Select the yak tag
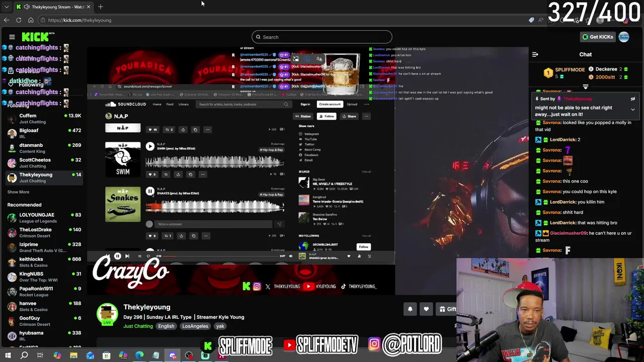Viewport: 644px width, 362px height. click(220, 326)
